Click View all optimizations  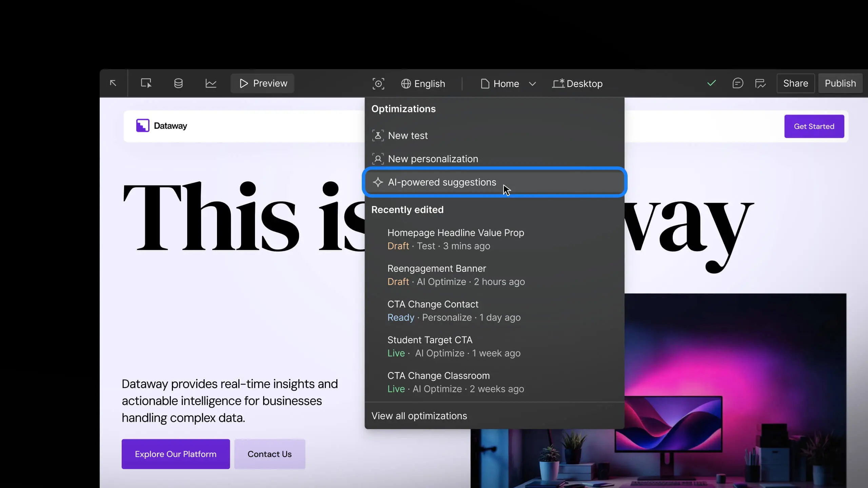pyautogui.click(x=419, y=416)
